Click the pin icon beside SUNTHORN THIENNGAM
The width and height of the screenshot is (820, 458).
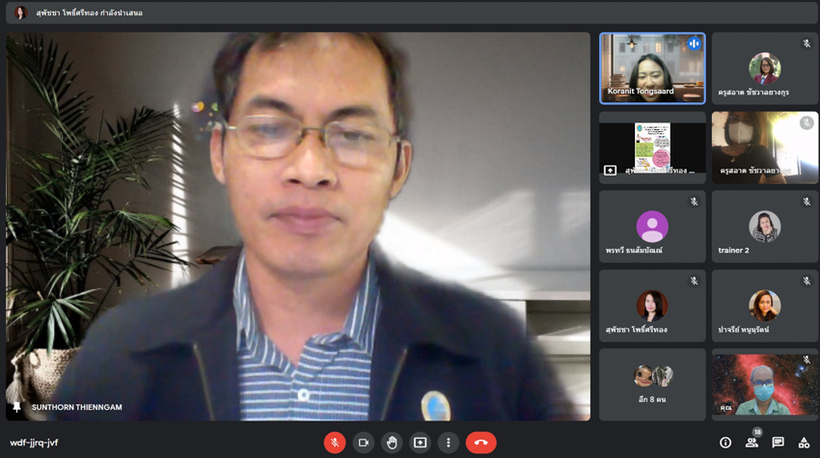point(16,408)
